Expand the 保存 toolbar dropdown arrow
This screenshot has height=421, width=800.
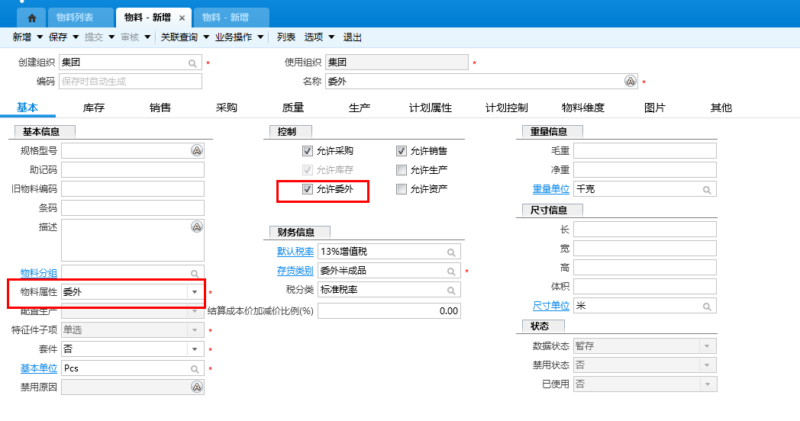(x=76, y=37)
